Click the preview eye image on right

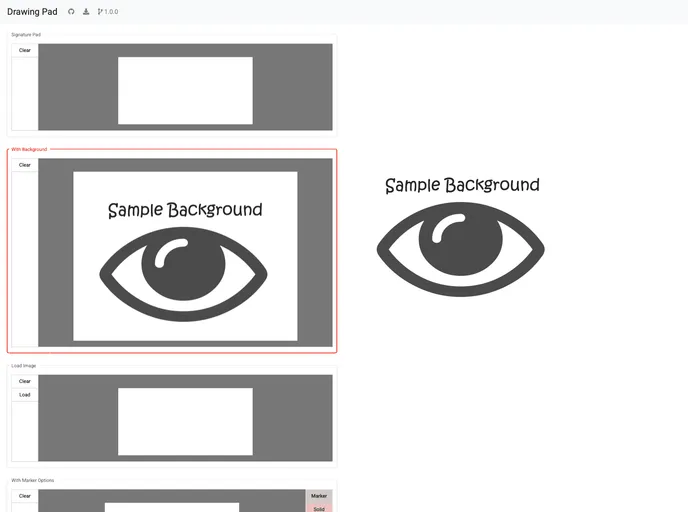461,249
